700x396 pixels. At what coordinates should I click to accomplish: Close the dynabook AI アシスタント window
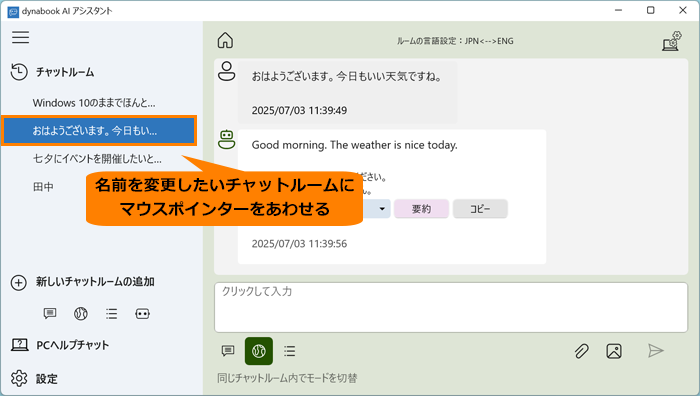pyautogui.click(x=683, y=10)
